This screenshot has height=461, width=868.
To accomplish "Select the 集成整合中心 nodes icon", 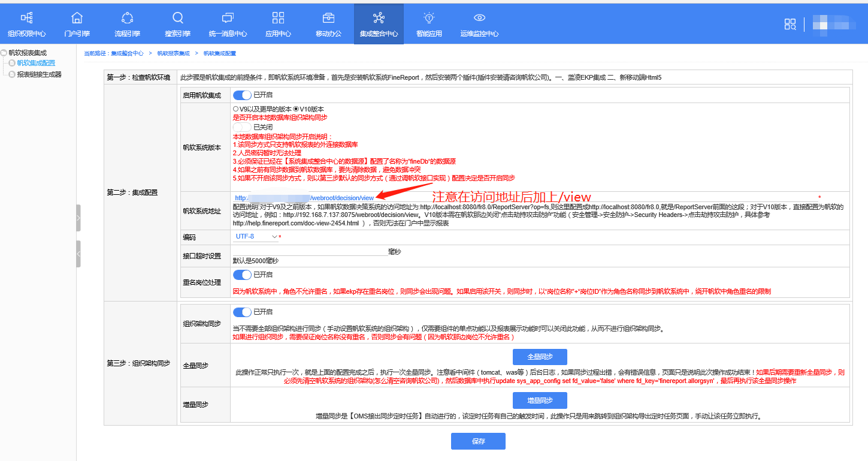I will tap(379, 18).
